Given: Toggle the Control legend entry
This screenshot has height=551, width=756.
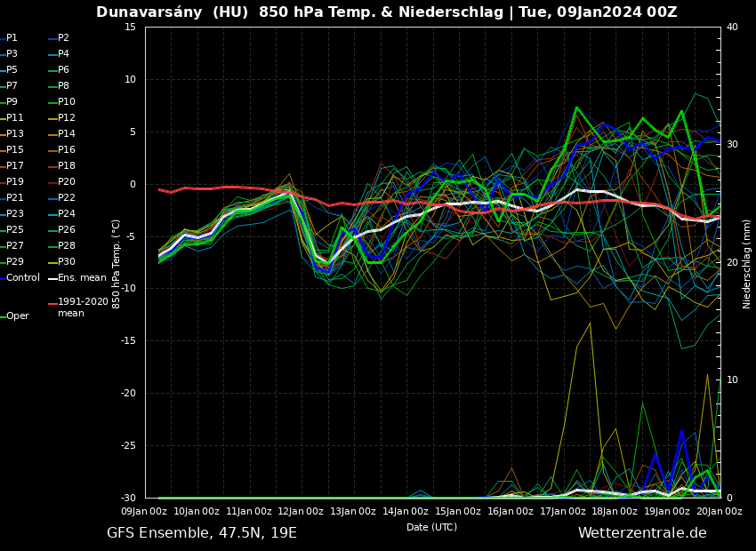Looking at the screenshot, I should click(22, 278).
